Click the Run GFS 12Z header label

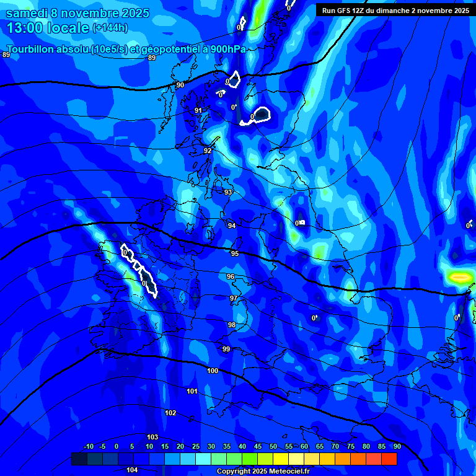(395, 11)
